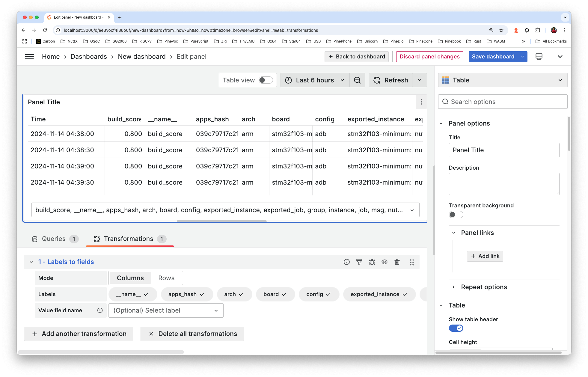Image resolution: width=588 pixels, height=377 pixels.
Task: Click the Value field name info icon
Action: tap(100, 310)
